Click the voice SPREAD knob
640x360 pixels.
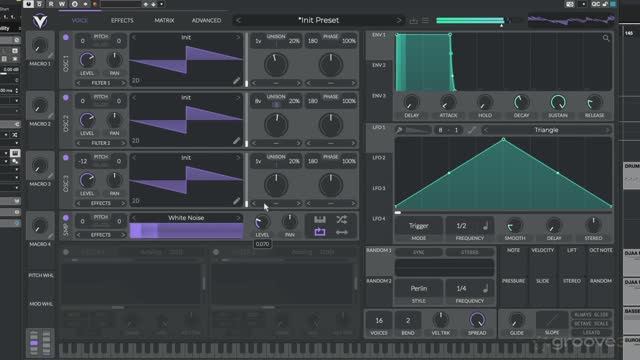(477, 320)
